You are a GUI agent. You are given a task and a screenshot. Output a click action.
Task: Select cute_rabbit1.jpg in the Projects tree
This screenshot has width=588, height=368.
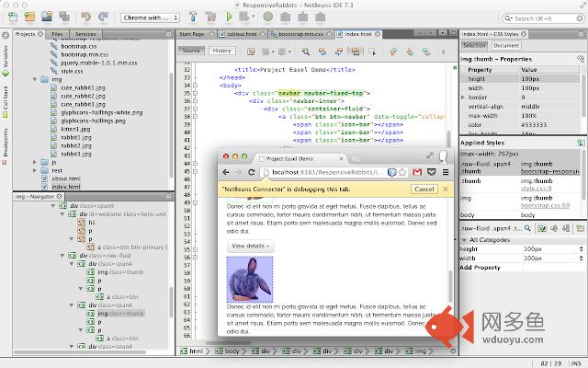pos(83,87)
